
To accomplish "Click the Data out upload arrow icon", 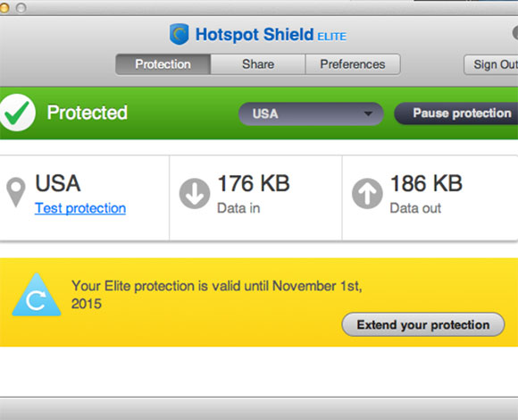I will coord(367,194).
